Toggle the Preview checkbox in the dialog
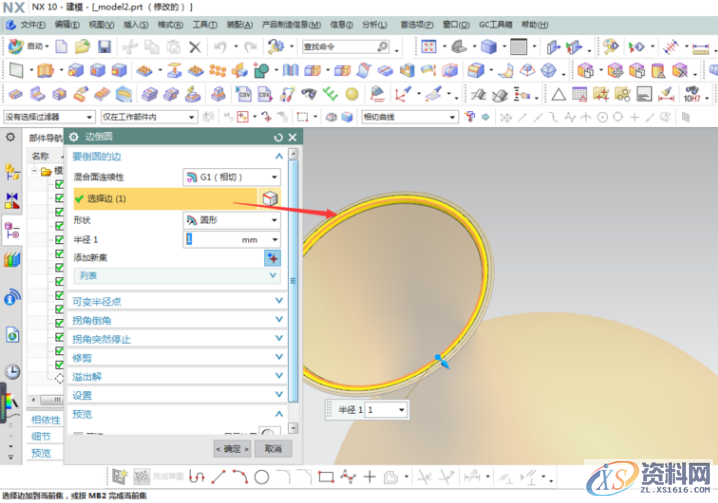This screenshot has height=503, width=718. [x=79, y=433]
